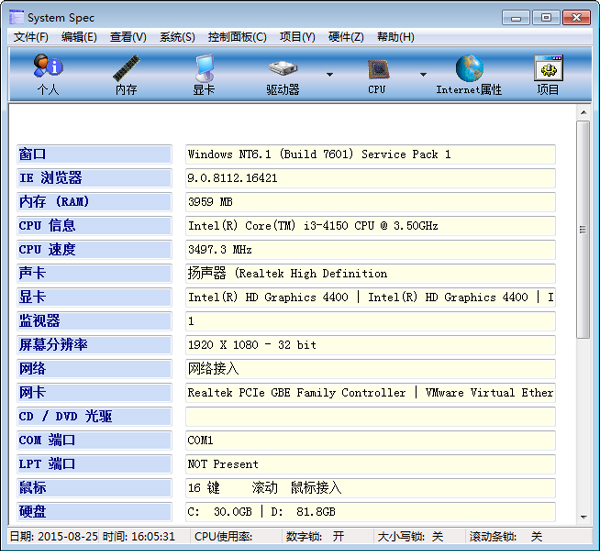The height and width of the screenshot is (551, 600).
Task: Click the 屏幕分辨率 label button
Action: point(94,345)
